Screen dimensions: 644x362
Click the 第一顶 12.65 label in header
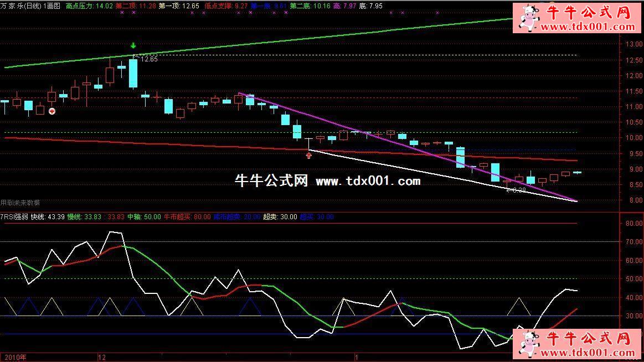click(x=178, y=6)
